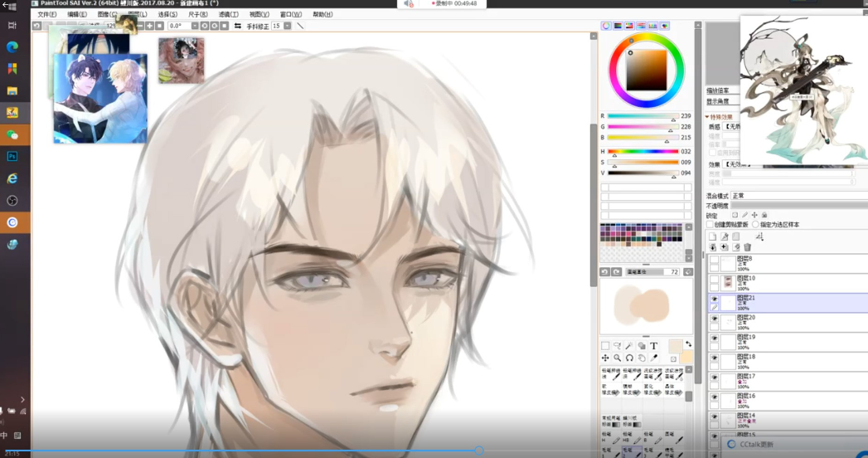Hide layer 图层21 with its eye icon
Image resolution: width=868 pixels, height=458 pixels.
714,299
